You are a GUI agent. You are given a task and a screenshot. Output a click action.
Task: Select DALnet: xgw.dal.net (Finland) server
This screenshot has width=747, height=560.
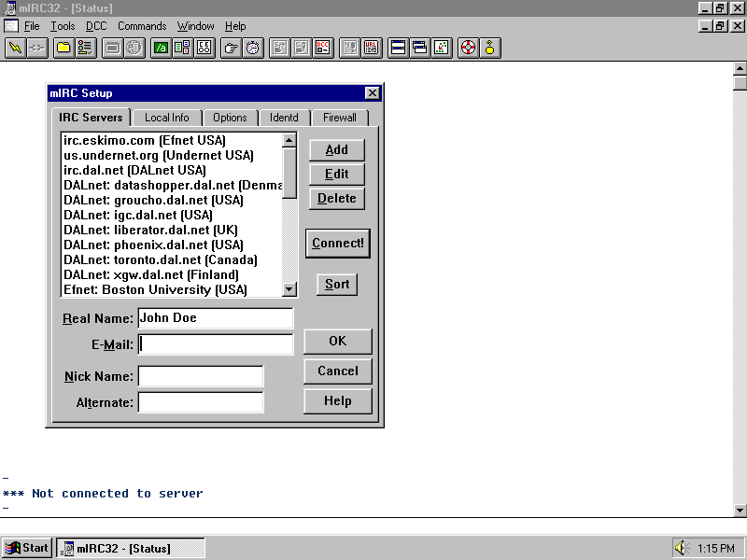click(172, 274)
